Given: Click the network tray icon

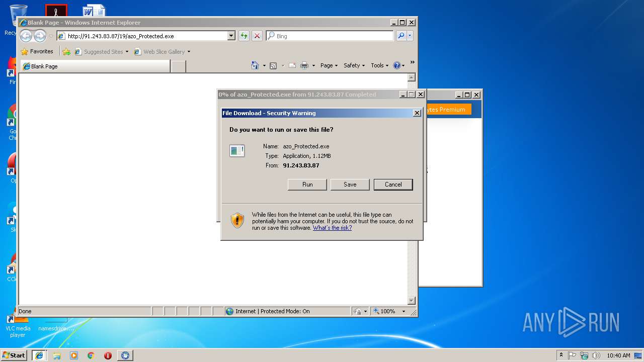Looking at the screenshot, I should (584, 355).
